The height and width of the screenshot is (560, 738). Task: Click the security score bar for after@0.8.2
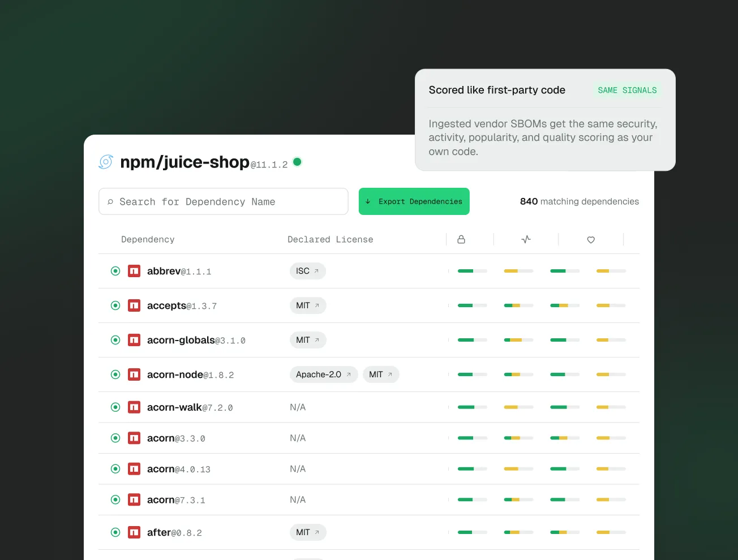(x=473, y=532)
